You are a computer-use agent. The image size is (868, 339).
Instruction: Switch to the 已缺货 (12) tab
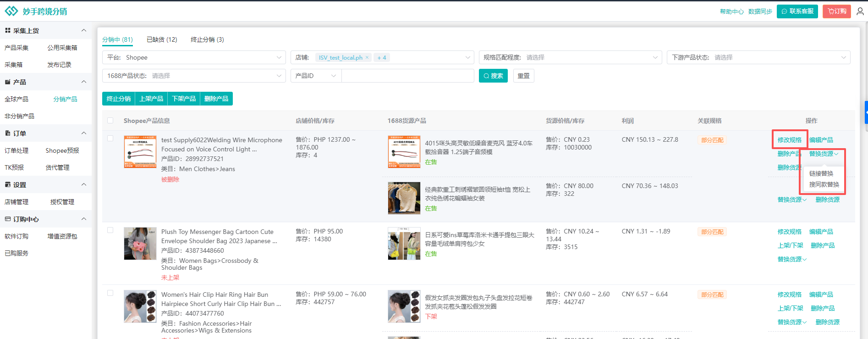(x=162, y=39)
